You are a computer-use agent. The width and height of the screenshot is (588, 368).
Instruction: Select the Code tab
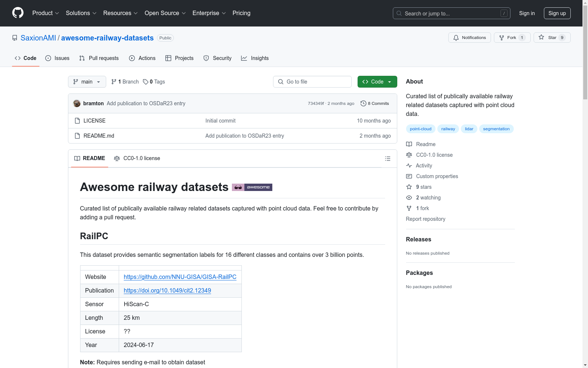pos(26,58)
